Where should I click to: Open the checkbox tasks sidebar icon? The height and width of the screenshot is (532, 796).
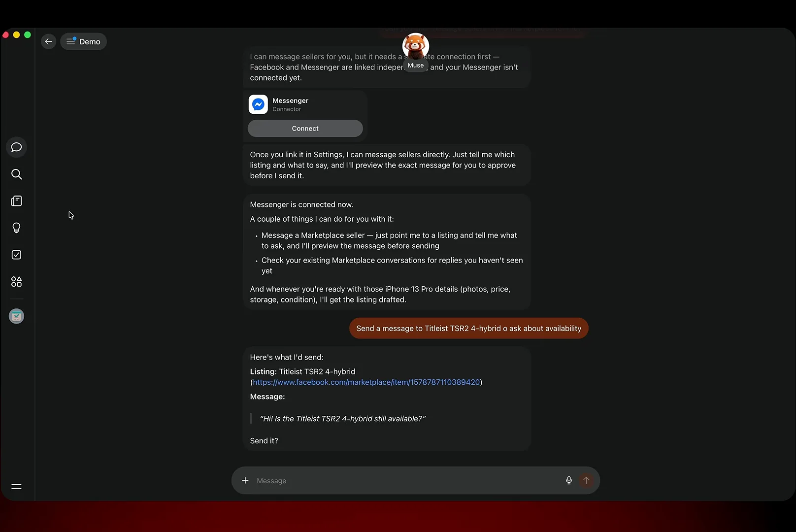coord(16,255)
